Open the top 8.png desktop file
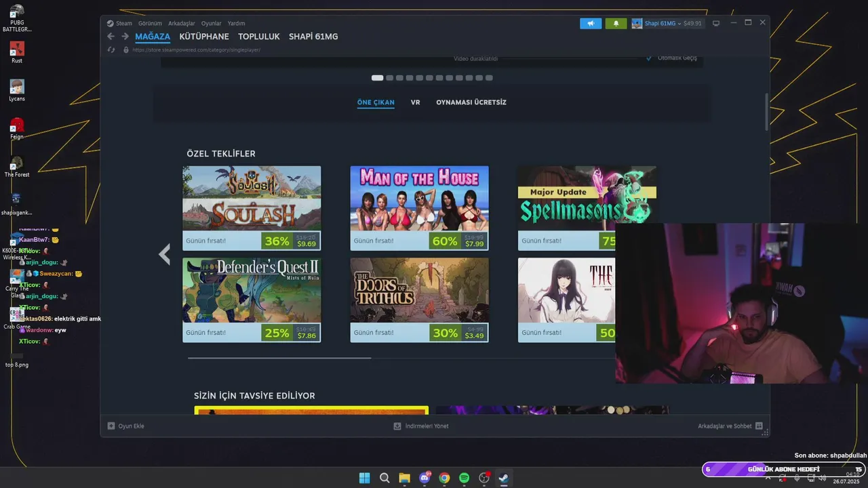 coord(17,360)
